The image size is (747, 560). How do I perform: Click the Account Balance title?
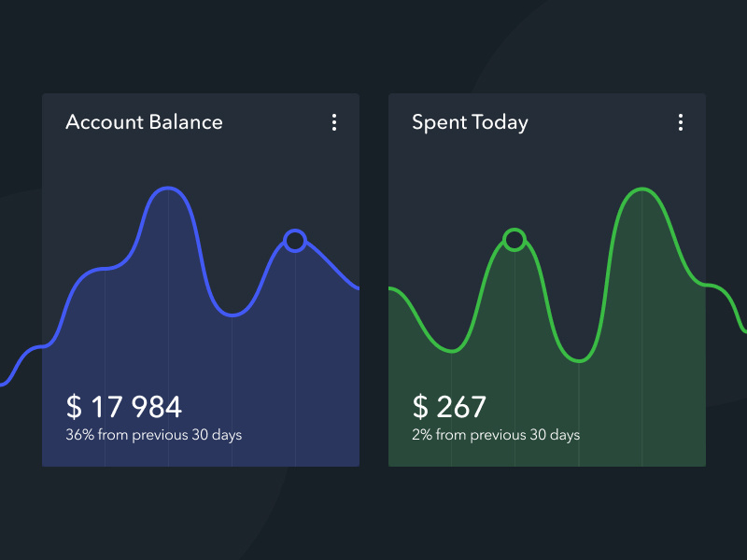pyautogui.click(x=144, y=122)
